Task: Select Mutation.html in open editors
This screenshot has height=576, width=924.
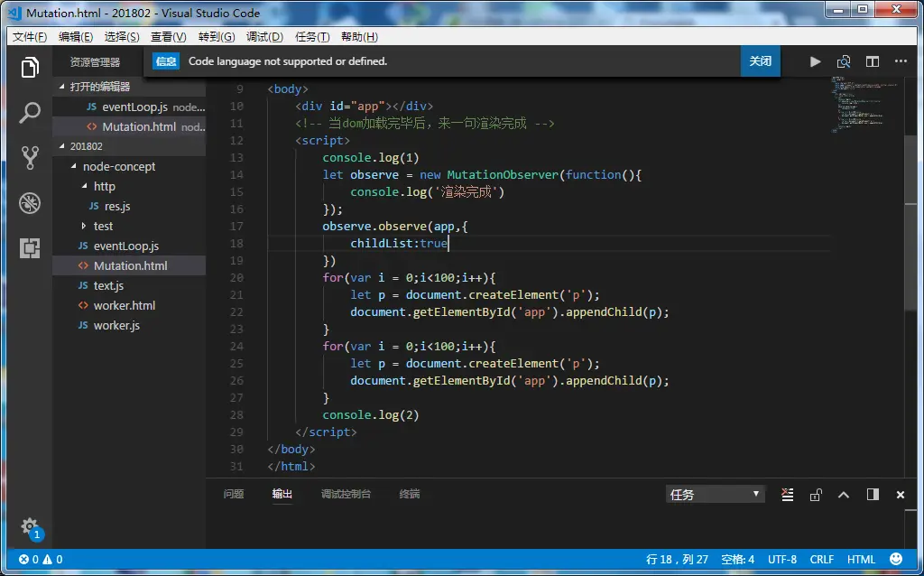Action: [x=129, y=126]
